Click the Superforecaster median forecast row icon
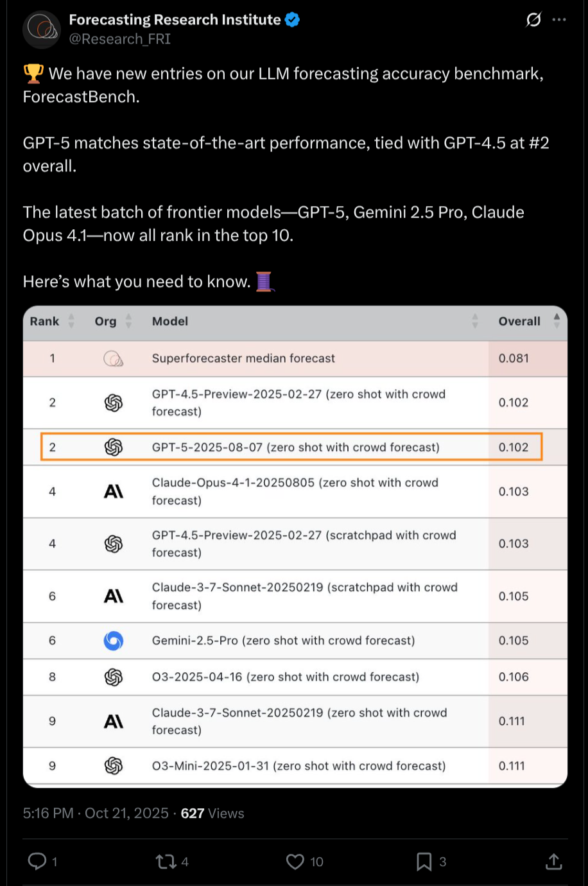Screen dimensions: 588x886 pyautogui.click(x=114, y=359)
